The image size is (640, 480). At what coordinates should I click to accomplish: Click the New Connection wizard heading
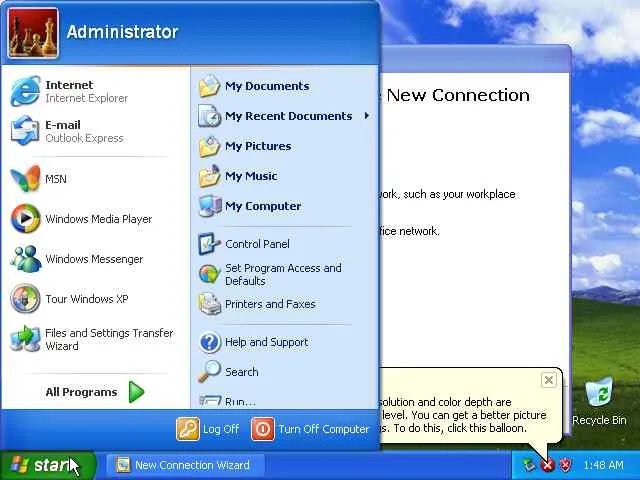coord(458,95)
